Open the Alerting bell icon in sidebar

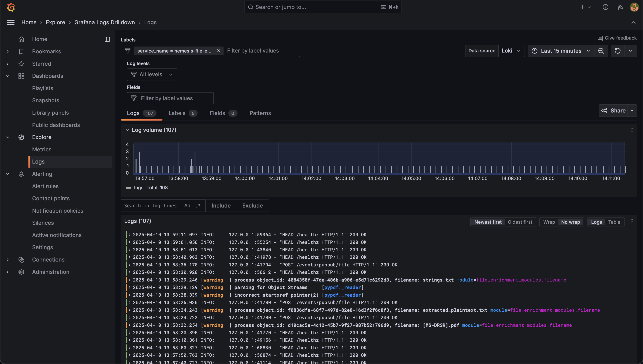pyautogui.click(x=21, y=174)
